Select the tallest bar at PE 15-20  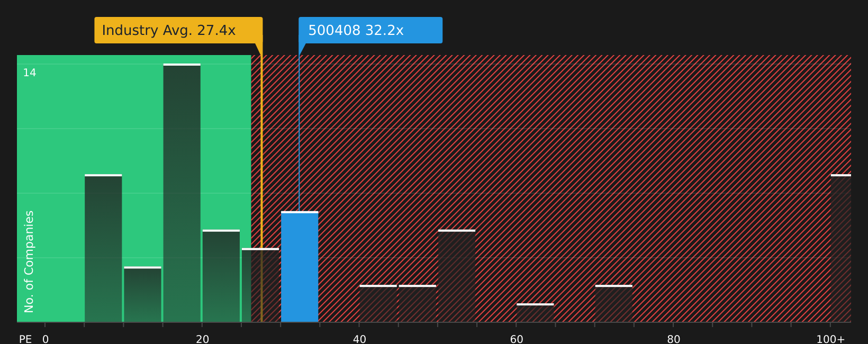[x=182, y=193]
